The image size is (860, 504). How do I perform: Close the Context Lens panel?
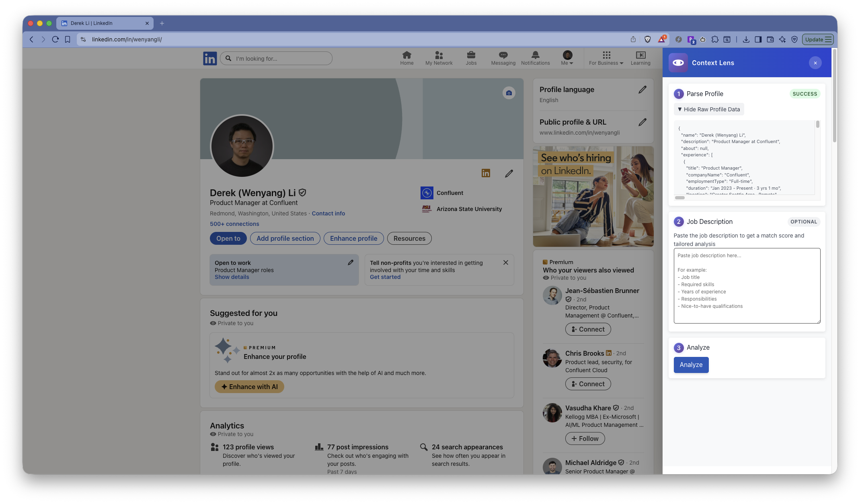[x=815, y=63]
